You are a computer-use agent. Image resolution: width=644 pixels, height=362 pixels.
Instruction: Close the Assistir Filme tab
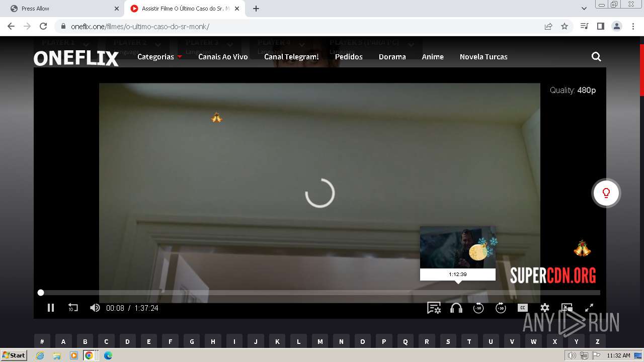(x=237, y=9)
